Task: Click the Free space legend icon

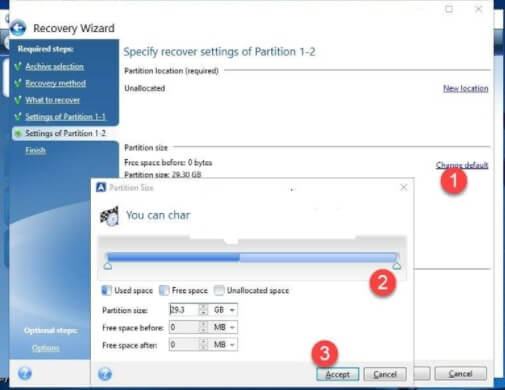Action: [x=164, y=290]
